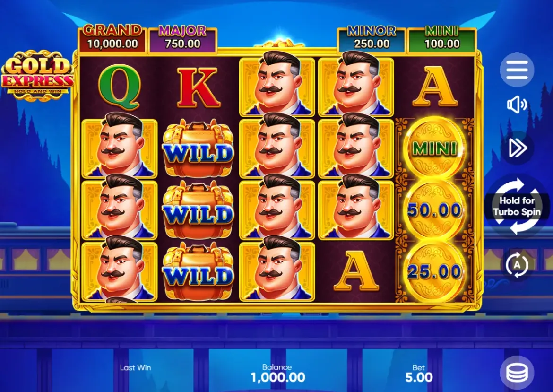
Task: View the Major 750.00 jackpot
Action: tap(182, 38)
